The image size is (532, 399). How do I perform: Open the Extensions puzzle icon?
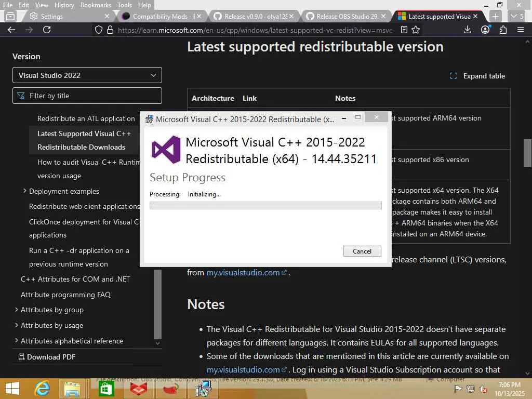[503, 30]
